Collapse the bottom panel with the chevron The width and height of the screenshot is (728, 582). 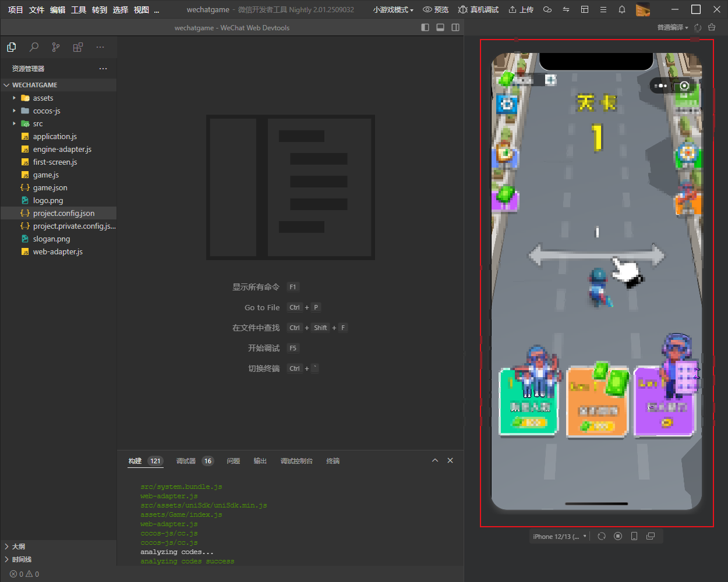pyautogui.click(x=434, y=460)
